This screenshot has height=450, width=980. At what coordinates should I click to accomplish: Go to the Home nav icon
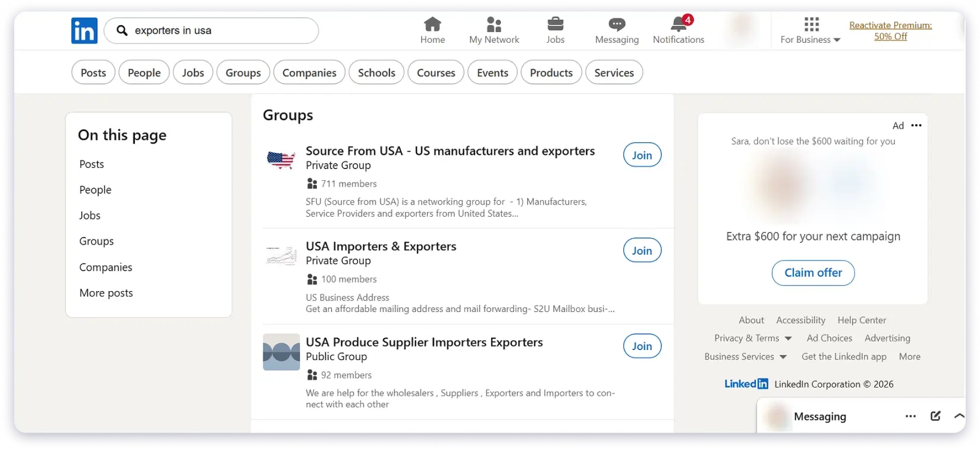[x=432, y=24]
